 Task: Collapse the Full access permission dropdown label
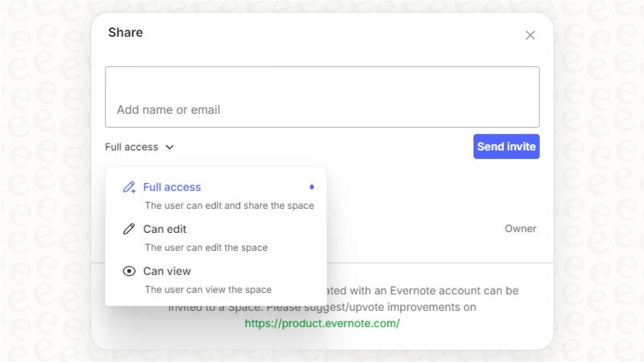(x=131, y=147)
